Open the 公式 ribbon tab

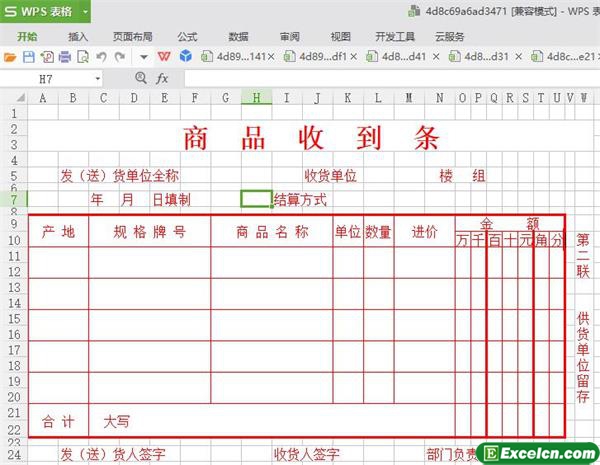tap(187, 37)
